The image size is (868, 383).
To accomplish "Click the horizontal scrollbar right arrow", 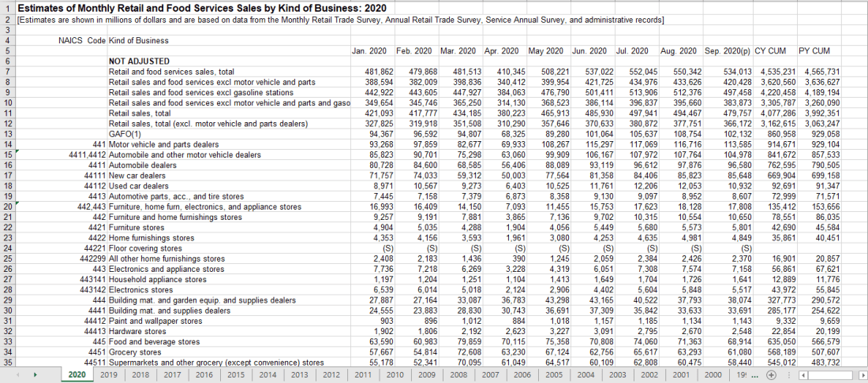I will click(x=862, y=374).
